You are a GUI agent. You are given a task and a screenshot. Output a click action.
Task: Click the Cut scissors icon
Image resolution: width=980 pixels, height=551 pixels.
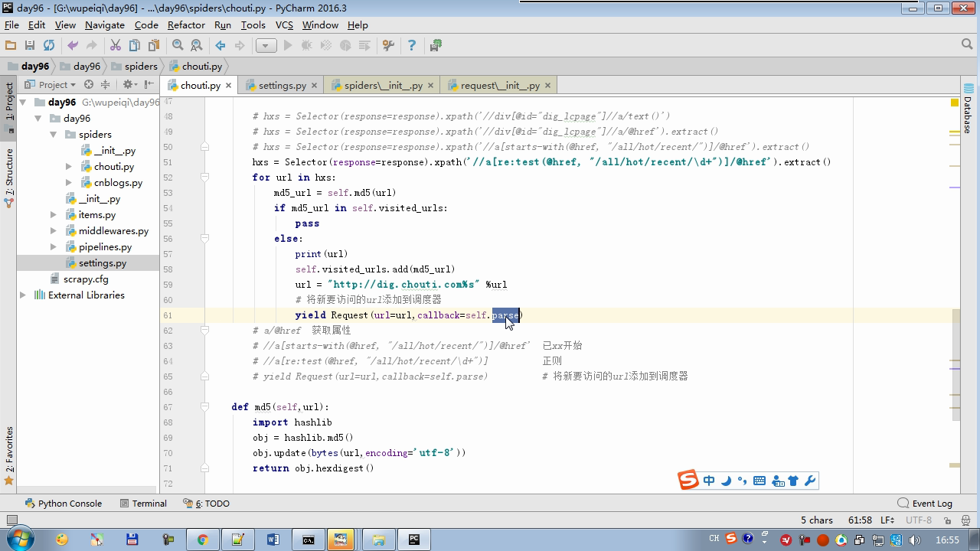[116, 46]
